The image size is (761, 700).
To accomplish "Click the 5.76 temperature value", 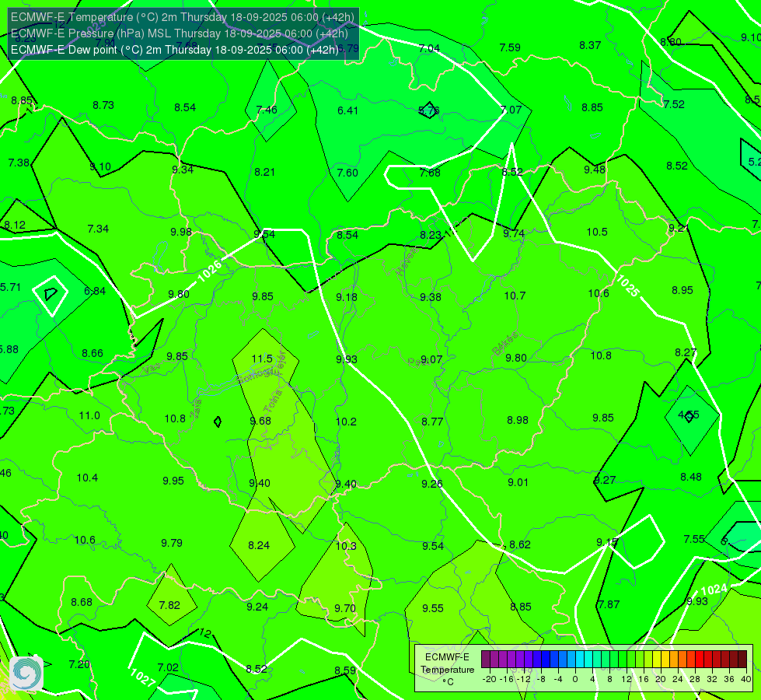I will click(x=429, y=110).
